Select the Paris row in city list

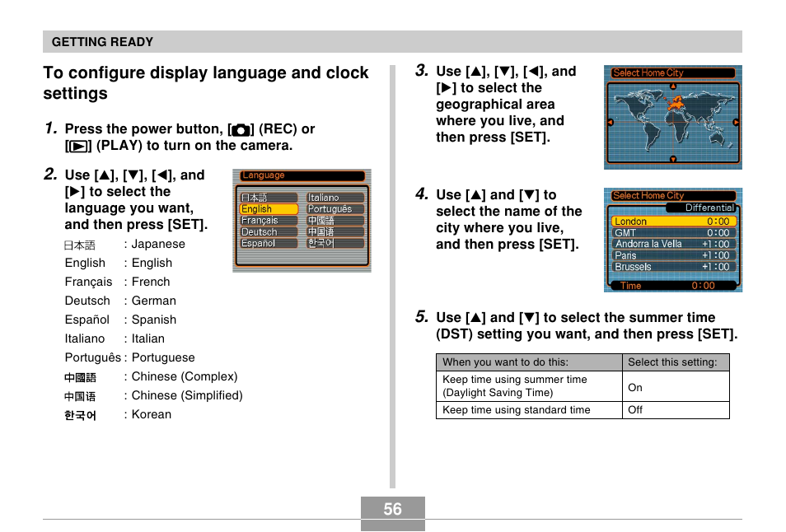(x=673, y=255)
